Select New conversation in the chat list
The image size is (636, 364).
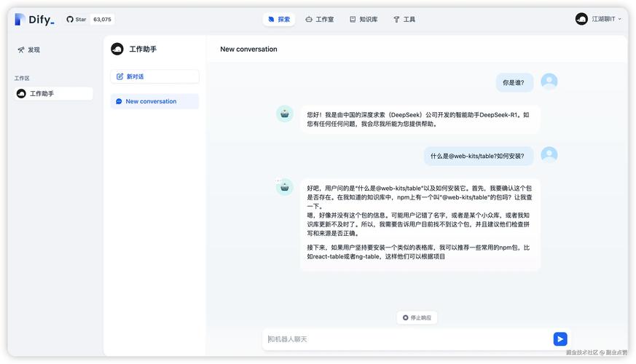[x=154, y=101]
